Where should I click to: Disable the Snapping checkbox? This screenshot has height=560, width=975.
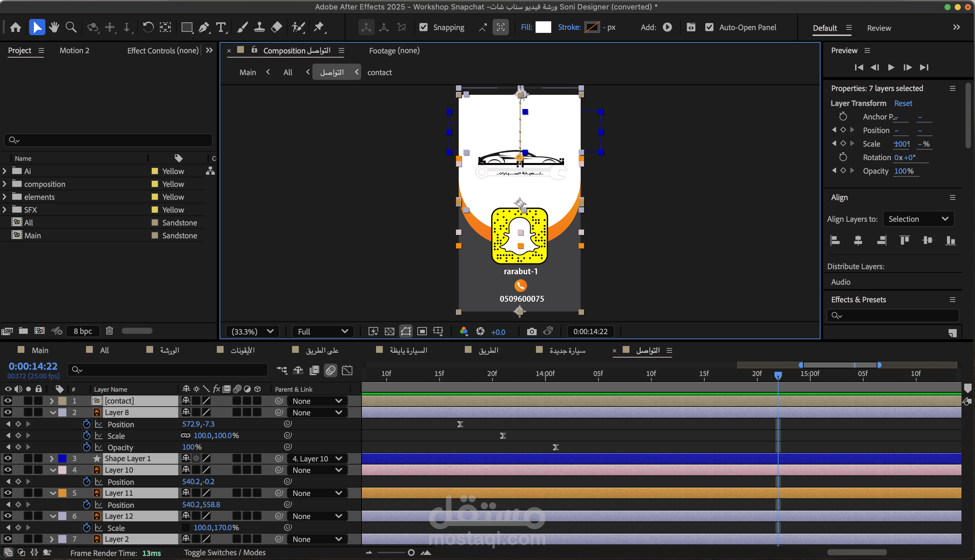423,27
